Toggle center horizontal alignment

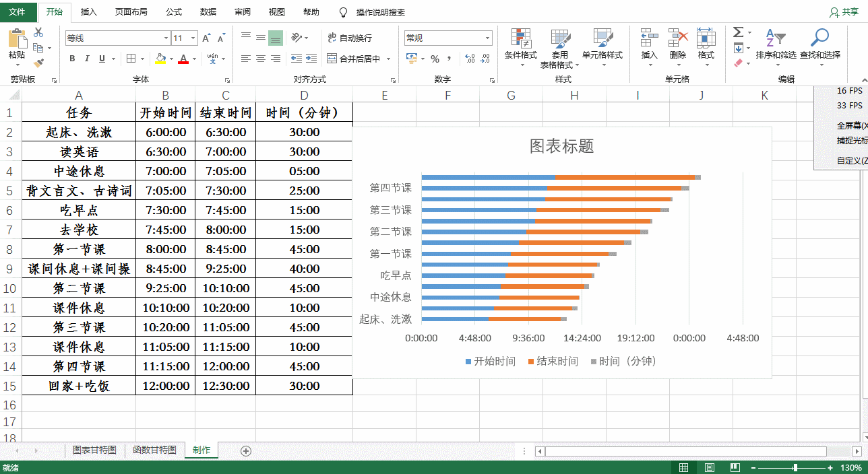[x=261, y=59]
